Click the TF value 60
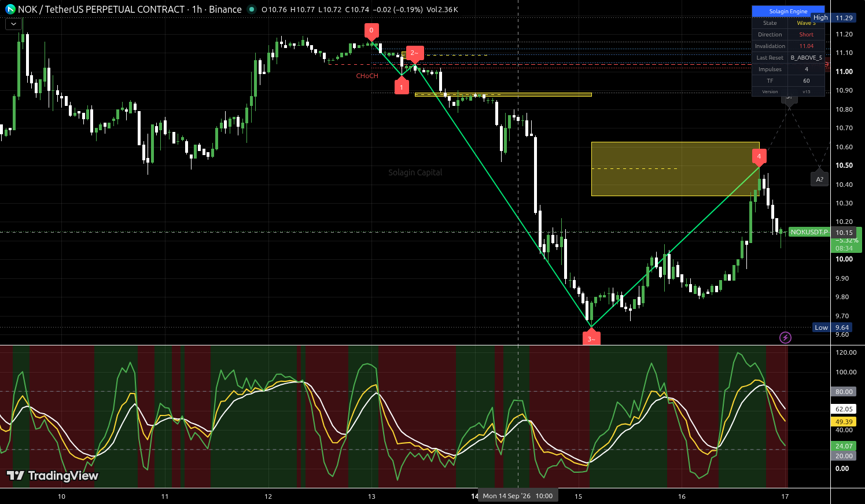865x504 pixels. point(806,81)
